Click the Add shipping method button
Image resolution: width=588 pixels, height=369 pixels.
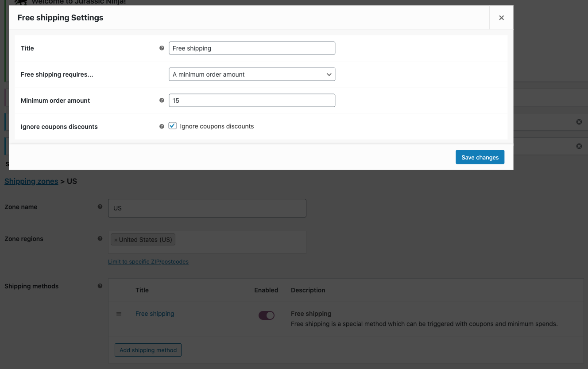(x=148, y=350)
